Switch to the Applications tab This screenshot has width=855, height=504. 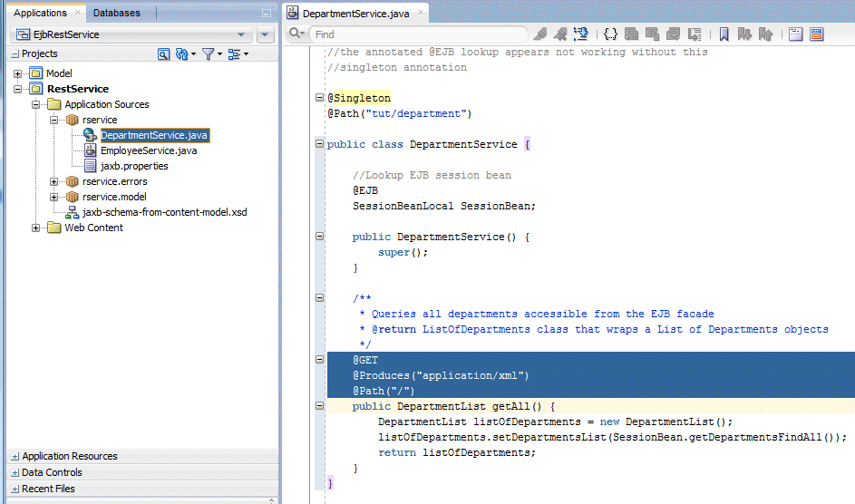coord(40,13)
